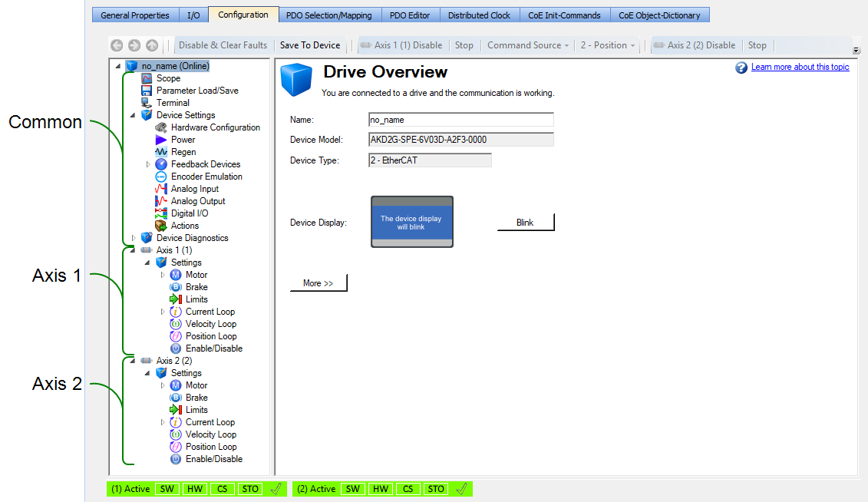The height and width of the screenshot is (502, 868).
Task: Click the Axis 2 (2) Disable button
Action: click(695, 45)
